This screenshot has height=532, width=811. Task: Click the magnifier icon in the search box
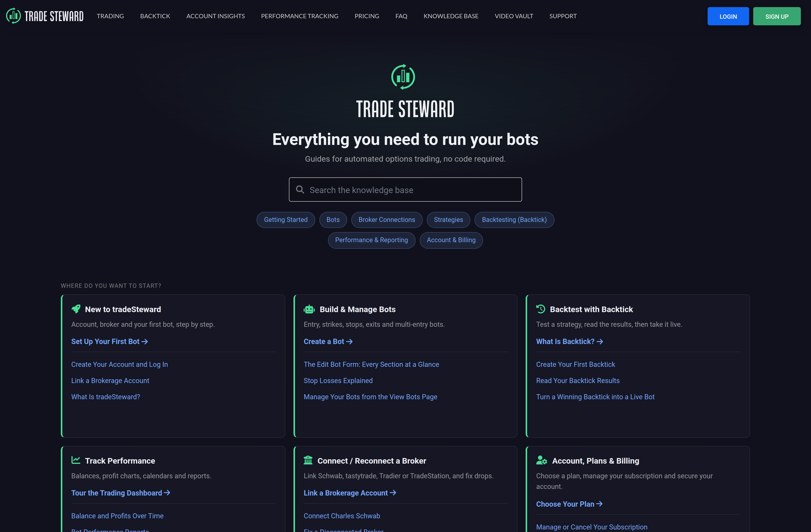click(x=300, y=189)
